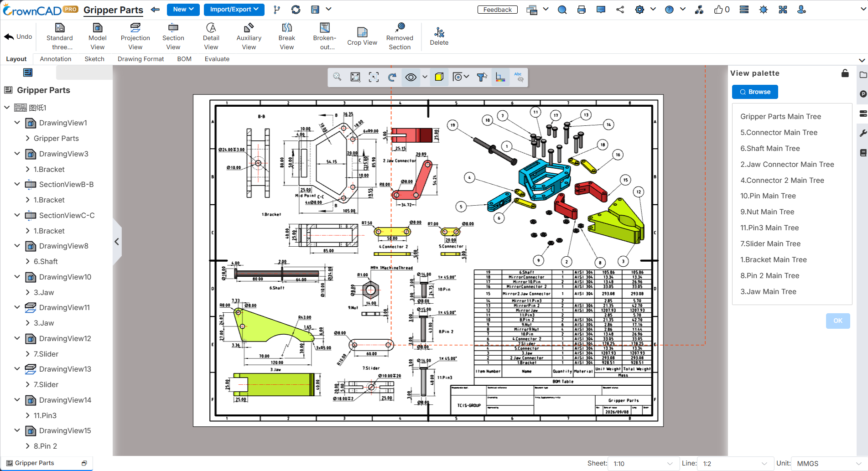This screenshot has width=868, height=471.
Task: Choose the Projection View tool
Action: click(x=135, y=36)
